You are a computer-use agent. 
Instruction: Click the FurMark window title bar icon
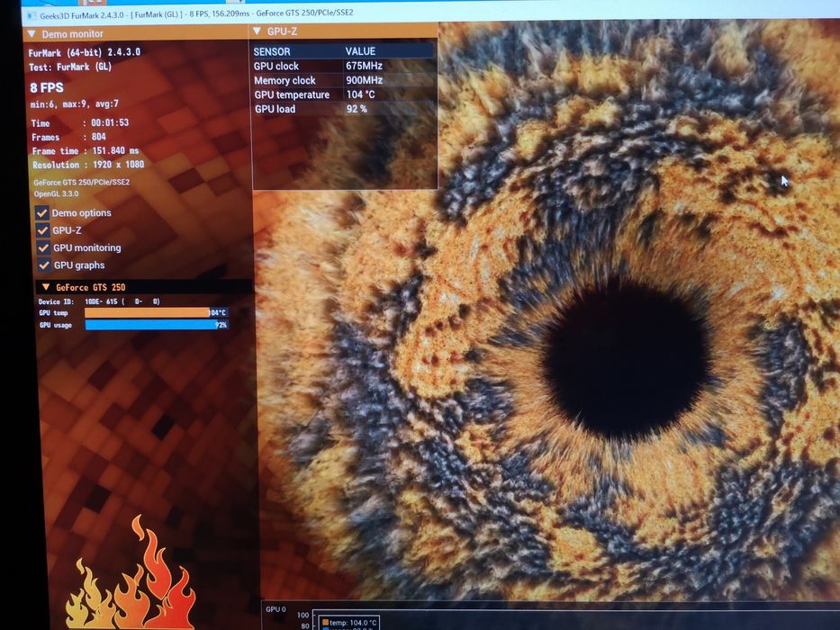click(x=32, y=15)
